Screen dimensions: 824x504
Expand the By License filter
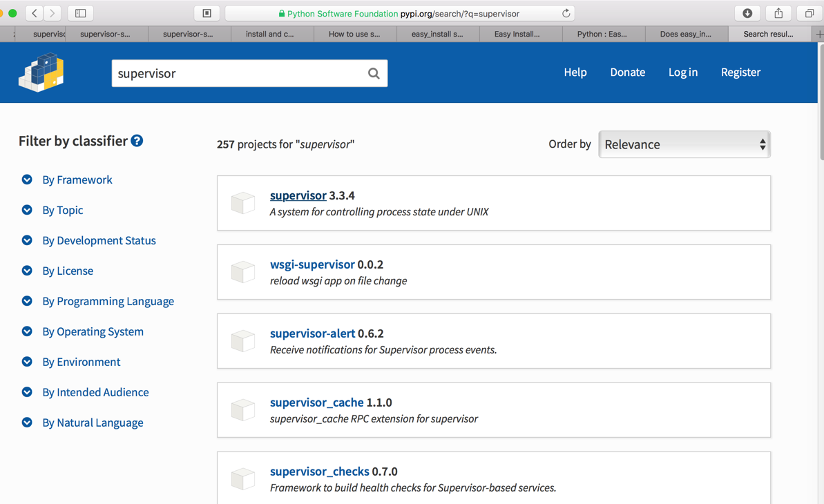pyautogui.click(x=57, y=271)
